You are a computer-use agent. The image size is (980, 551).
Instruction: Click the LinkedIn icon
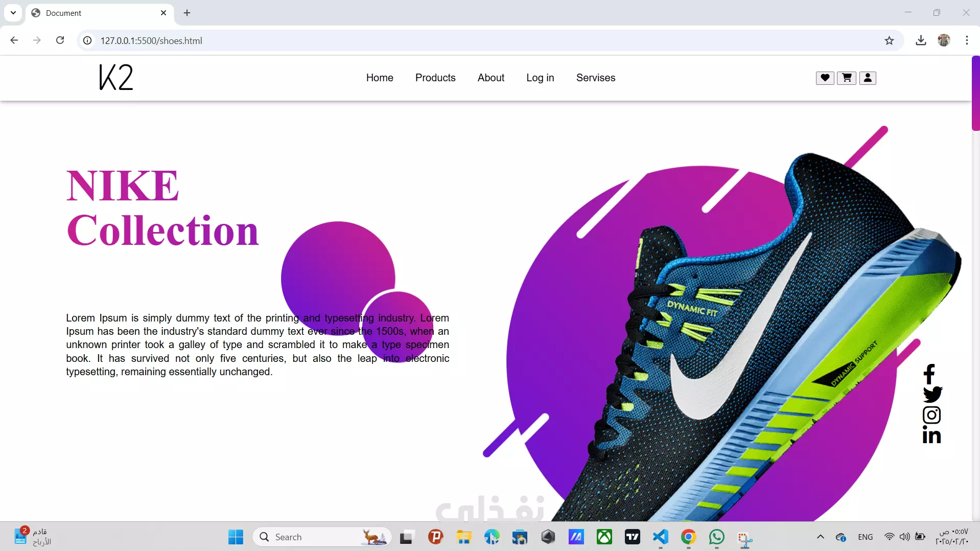click(931, 435)
